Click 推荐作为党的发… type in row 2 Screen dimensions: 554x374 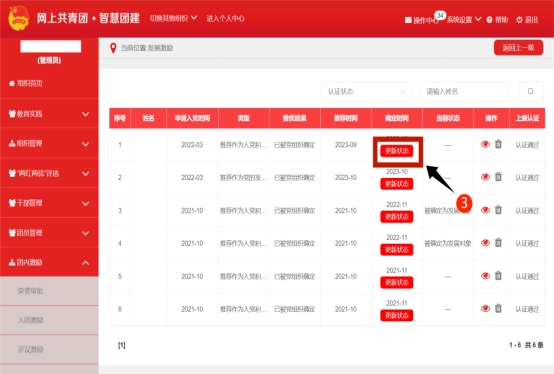pos(243,178)
